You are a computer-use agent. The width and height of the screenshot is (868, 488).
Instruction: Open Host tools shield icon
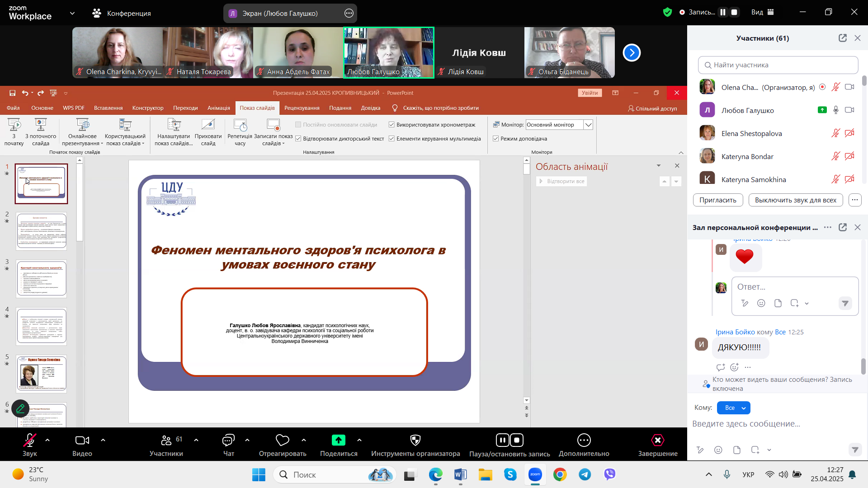coord(415,440)
